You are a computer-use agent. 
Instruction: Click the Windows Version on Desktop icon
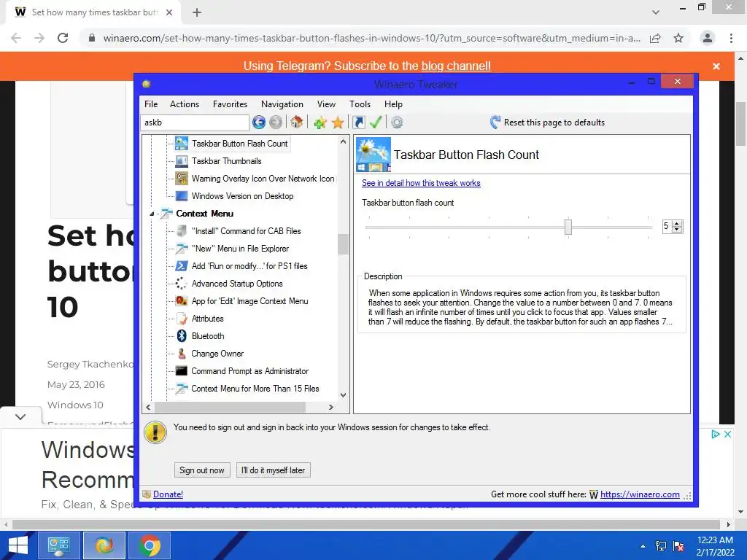pos(182,195)
